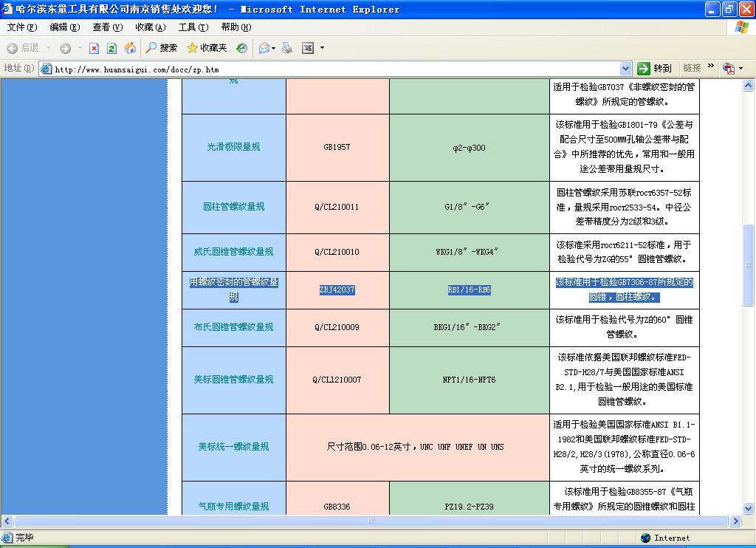Click the horizontal scrollbar left arrow
Screen dimensions: 756x548
(7, 521)
